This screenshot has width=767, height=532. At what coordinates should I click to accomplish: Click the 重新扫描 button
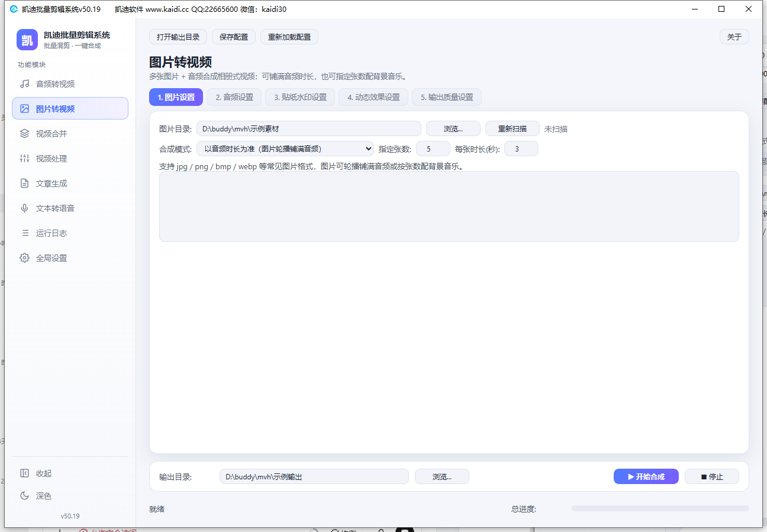click(513, 128)
